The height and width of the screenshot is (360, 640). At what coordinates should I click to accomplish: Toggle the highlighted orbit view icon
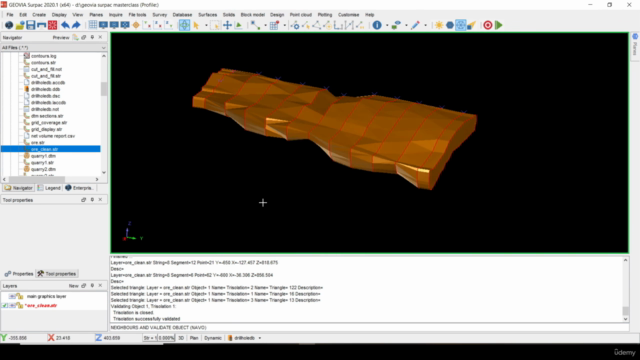[x=184, y=25]
